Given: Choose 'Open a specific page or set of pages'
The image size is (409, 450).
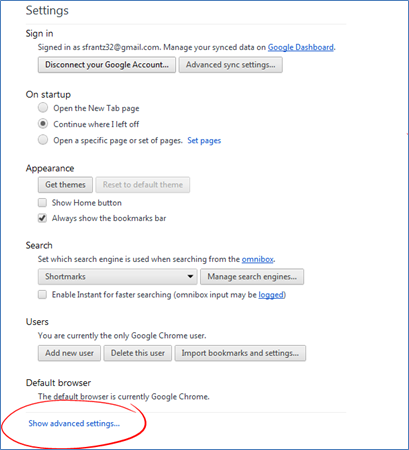Looking at the screenshot, I should click(43, 140).
